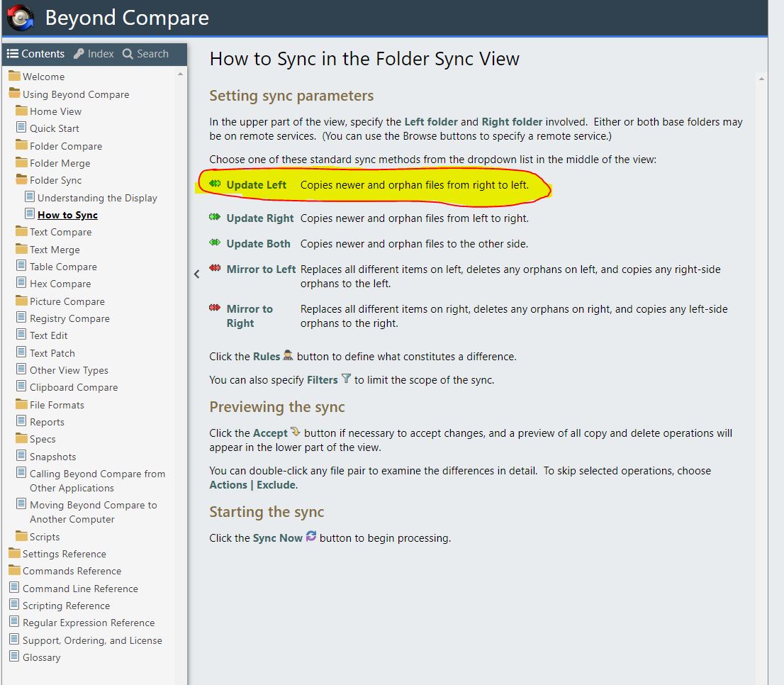Expand the Picture Compare folder
The image size is (784, 685).
pyautogui.click(x=60, y=301)
